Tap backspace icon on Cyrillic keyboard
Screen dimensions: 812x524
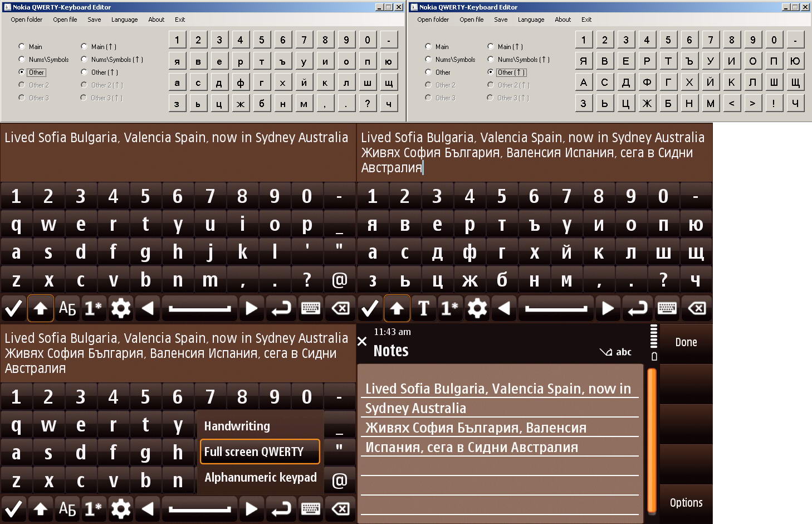point(697,308)
